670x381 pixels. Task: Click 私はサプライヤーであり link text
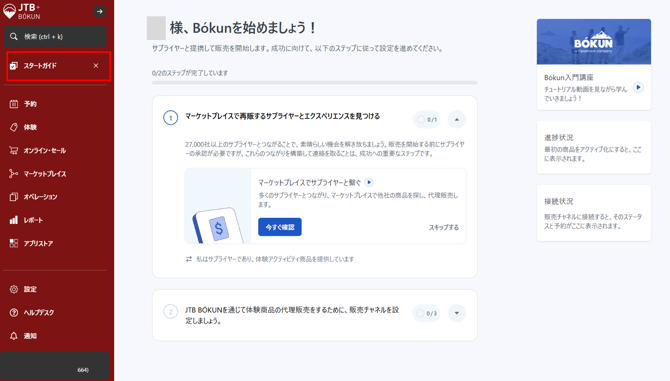tap(275, 259)
